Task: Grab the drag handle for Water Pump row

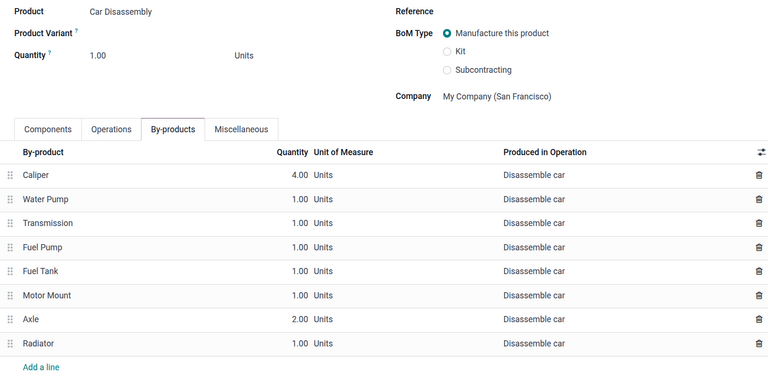Action: pos(10,199)
